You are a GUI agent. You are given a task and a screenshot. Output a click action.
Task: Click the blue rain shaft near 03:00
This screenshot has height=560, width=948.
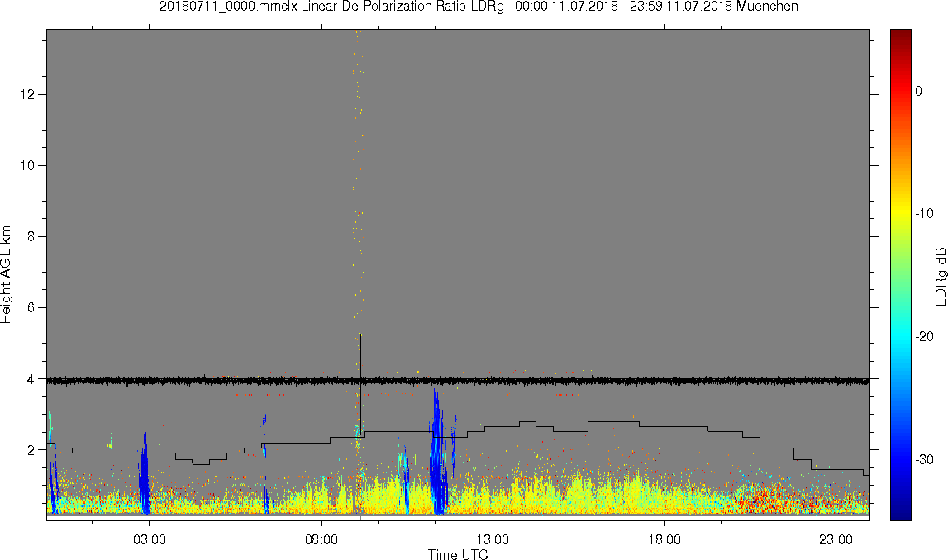pos(144,471)
